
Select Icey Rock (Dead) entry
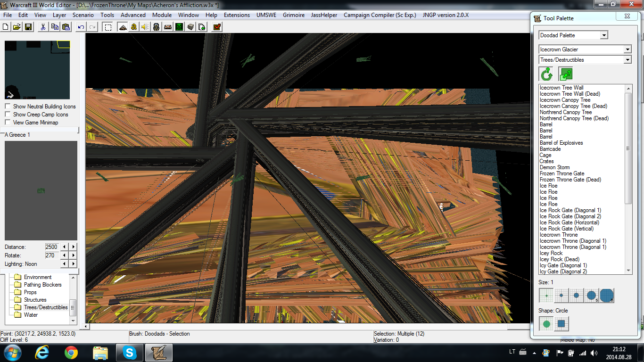560,259
